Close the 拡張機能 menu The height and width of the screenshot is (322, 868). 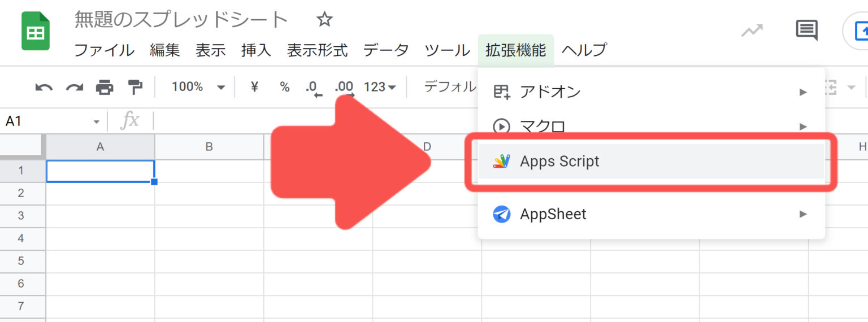pyautogui.click(x=515, y=50)
